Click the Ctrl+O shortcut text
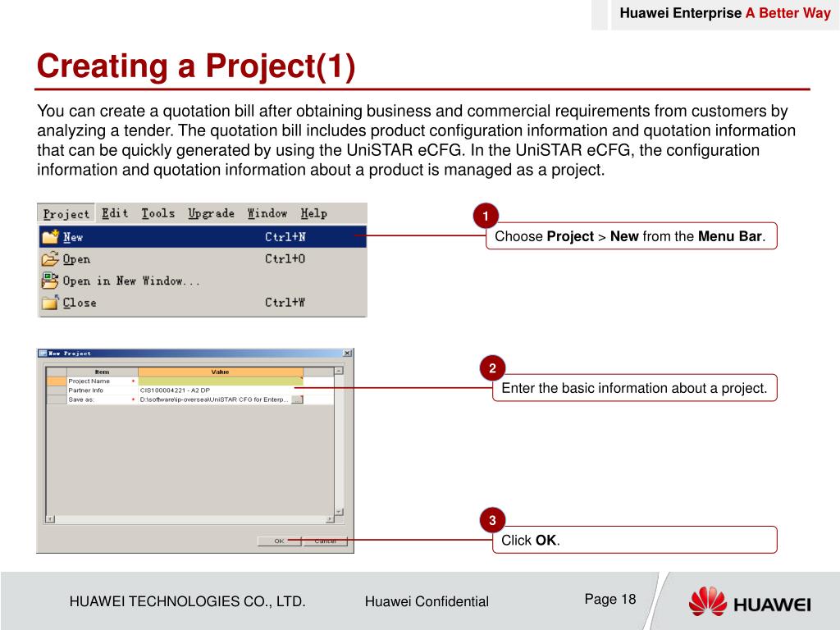 tap(285, 258)
